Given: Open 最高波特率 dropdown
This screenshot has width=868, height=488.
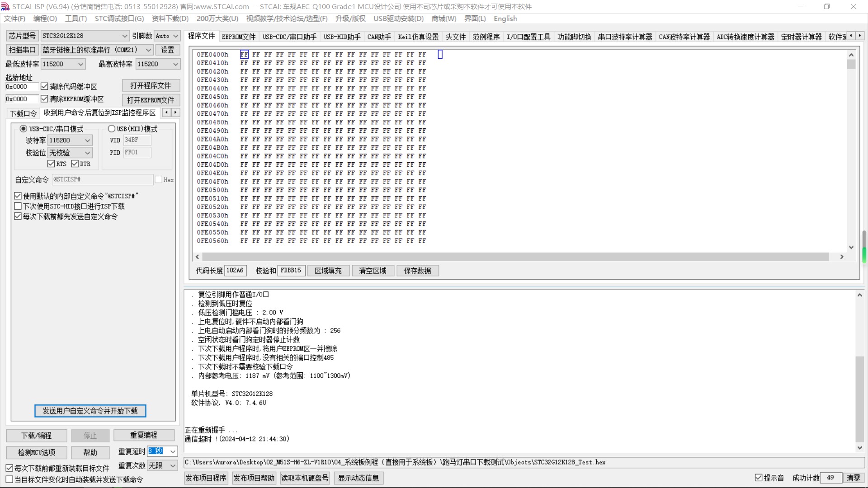Looking at the screenshot, I should pos(158,64).
